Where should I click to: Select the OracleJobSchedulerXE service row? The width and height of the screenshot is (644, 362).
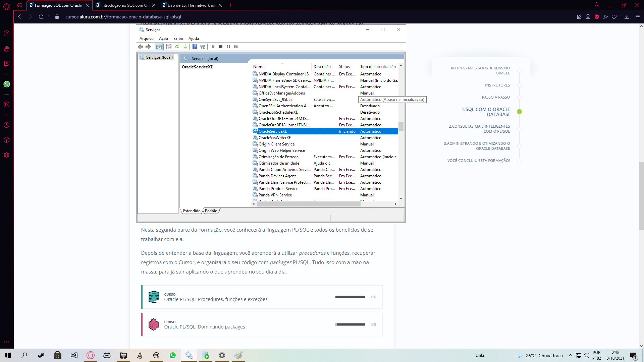tap(325, 112)
